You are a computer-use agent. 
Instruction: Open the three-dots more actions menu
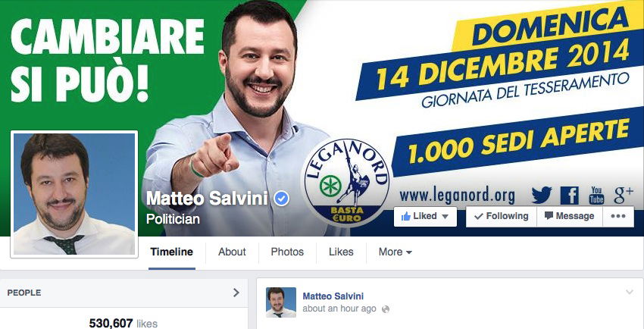point(618,217)
